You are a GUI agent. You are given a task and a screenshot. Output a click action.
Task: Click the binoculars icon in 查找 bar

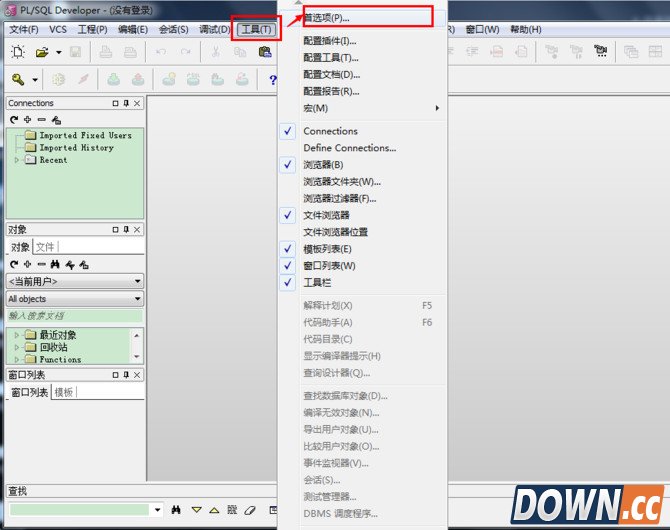point(176,509)
